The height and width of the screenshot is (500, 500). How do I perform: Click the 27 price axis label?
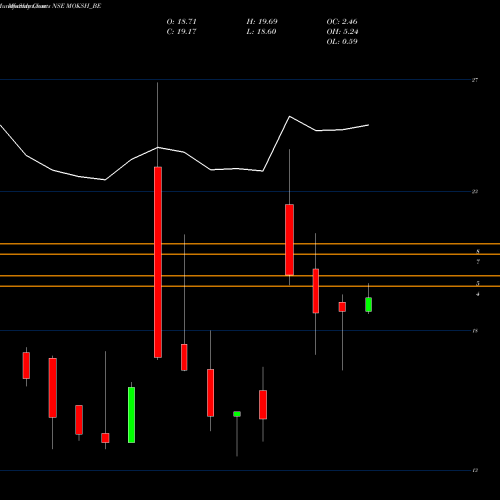[x=475, y=80]
